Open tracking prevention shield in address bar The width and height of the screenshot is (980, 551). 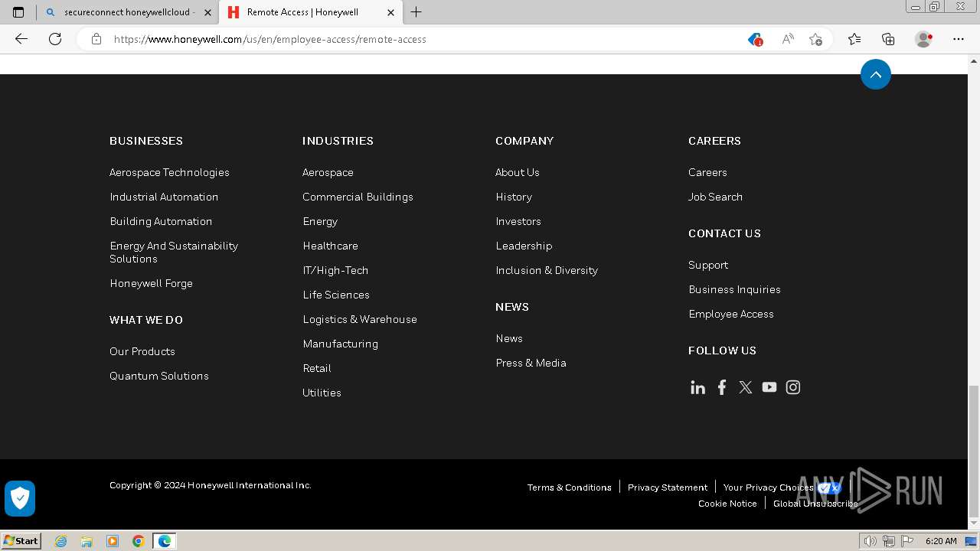pos(755,39)
